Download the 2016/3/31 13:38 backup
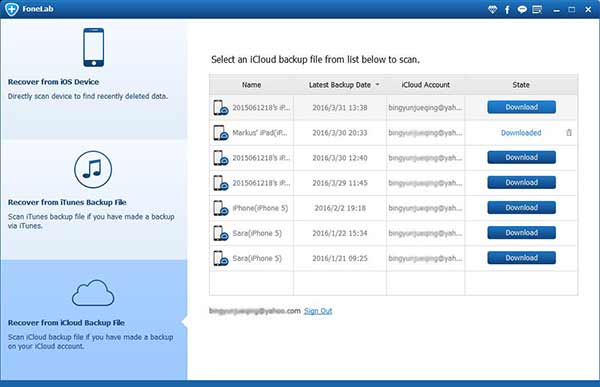The image size is (600, 387). [x=522, y=107]
